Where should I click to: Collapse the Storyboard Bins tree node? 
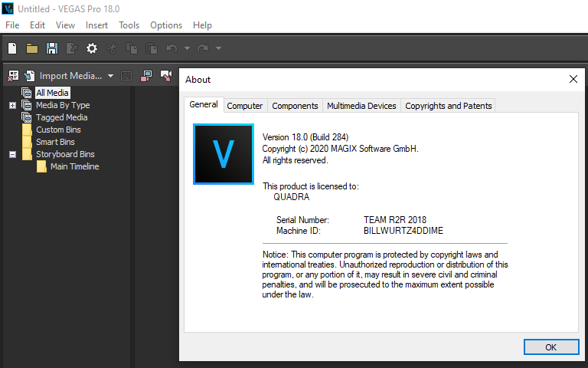click(12, 154)
